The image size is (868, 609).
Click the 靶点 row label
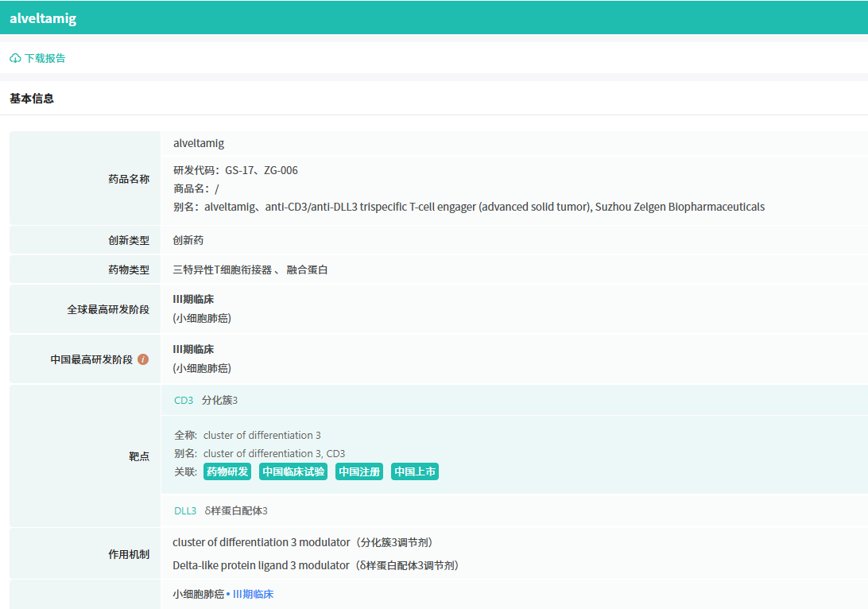[138, 456]
